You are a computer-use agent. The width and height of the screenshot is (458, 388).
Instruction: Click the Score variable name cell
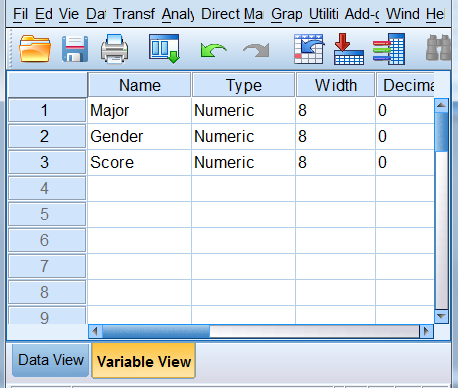pos(139,162)
